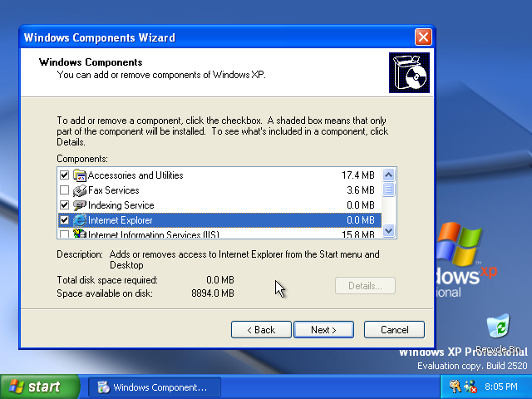532x399 pixels.
Task: Click the Internet Information Services (IIS) icon
Action: (x=80, y=233)
